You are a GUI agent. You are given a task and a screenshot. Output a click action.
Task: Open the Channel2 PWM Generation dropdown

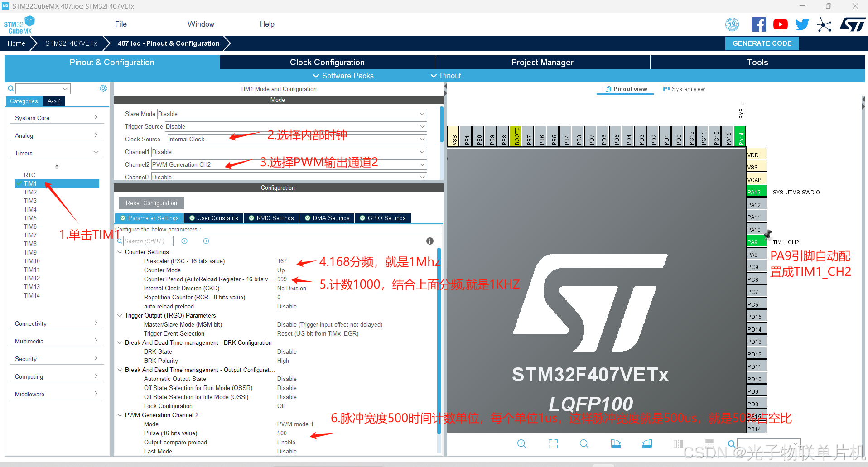point(289,164)
